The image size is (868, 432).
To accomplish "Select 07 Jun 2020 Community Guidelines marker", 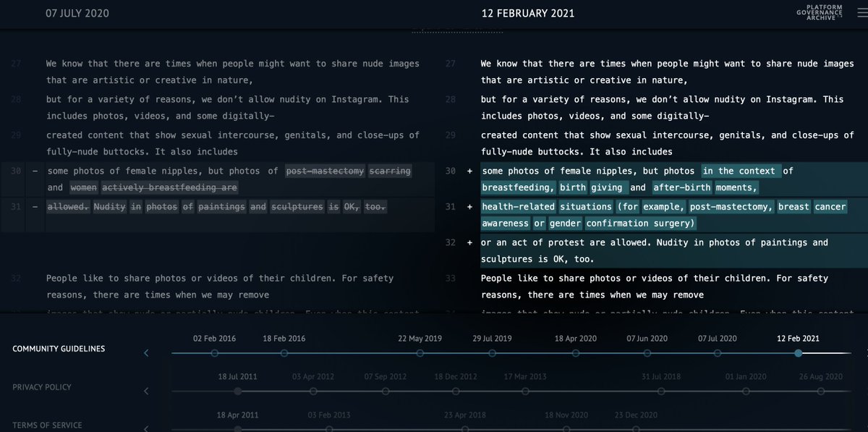I will point(647,353).
